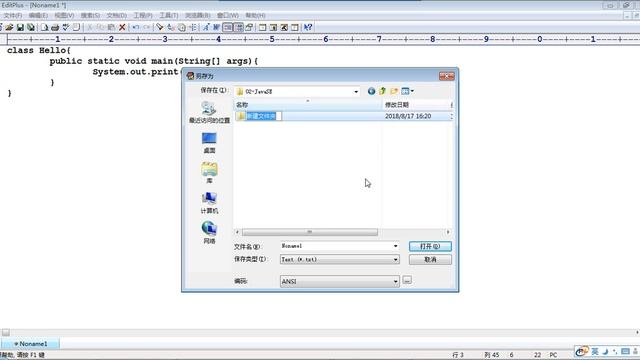Expand the 文件名 dropdown arrow

395,246
